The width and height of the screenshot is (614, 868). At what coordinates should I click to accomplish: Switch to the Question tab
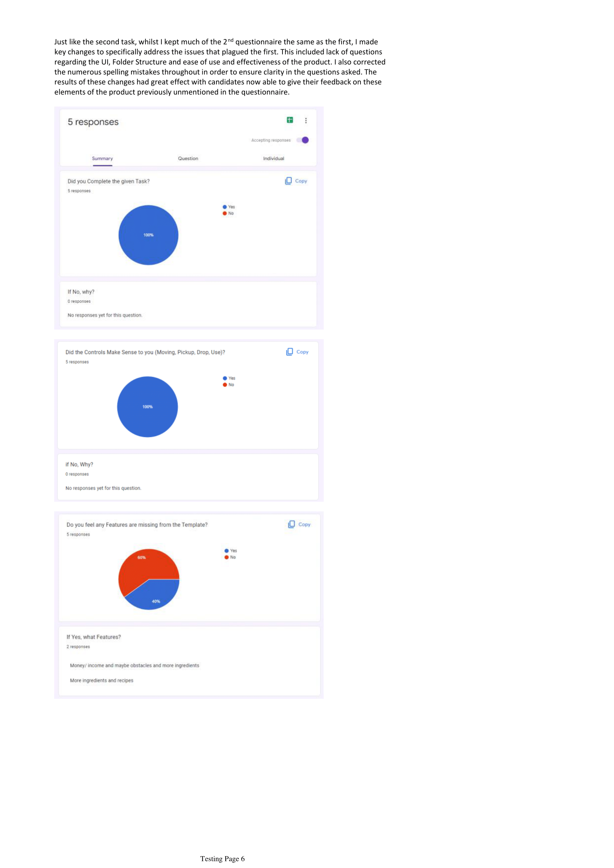pos(188,158)
